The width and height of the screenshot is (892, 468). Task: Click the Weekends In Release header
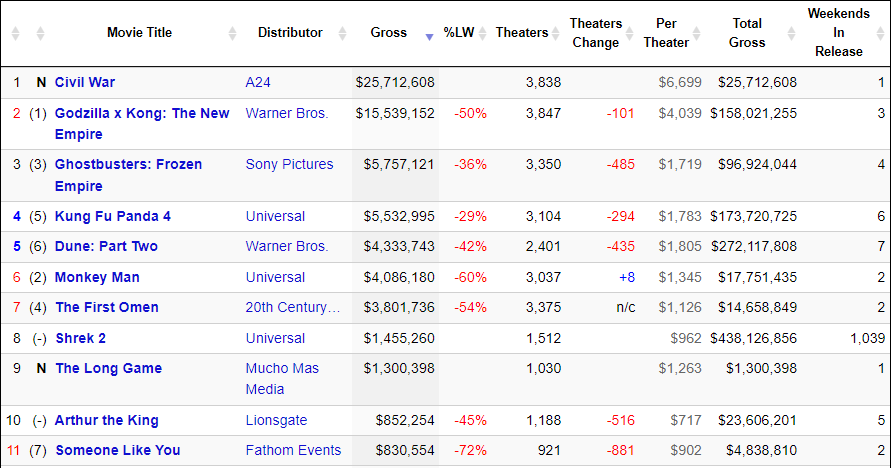(839, 32)
